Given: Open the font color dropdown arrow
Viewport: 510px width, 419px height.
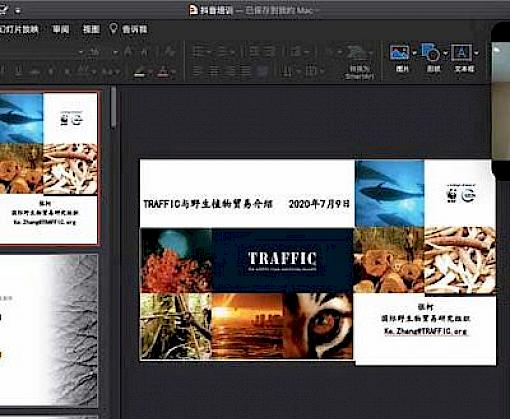Looking at the screenshot, I should click(173, 72).
